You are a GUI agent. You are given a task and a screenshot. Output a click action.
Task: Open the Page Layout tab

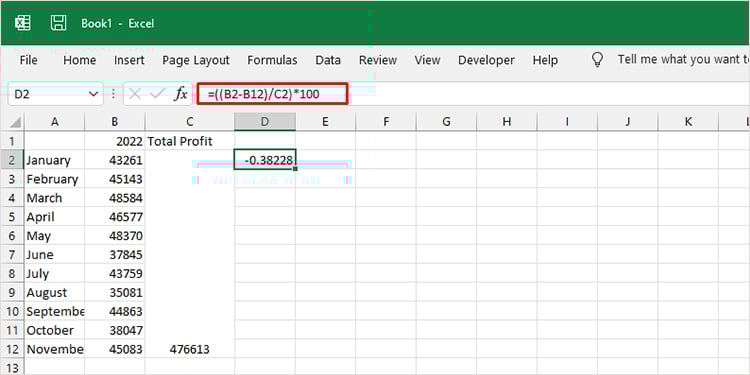click(196, 60)
